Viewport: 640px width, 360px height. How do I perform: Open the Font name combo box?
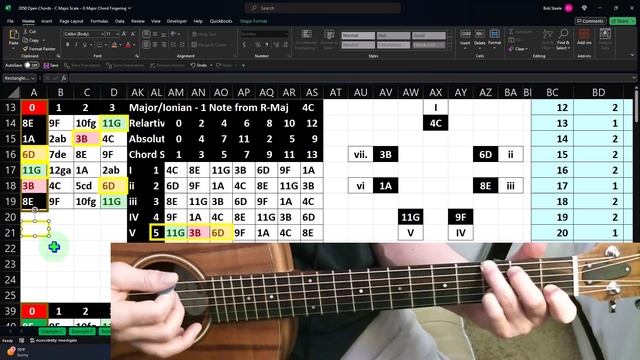(x=83, y=34)
